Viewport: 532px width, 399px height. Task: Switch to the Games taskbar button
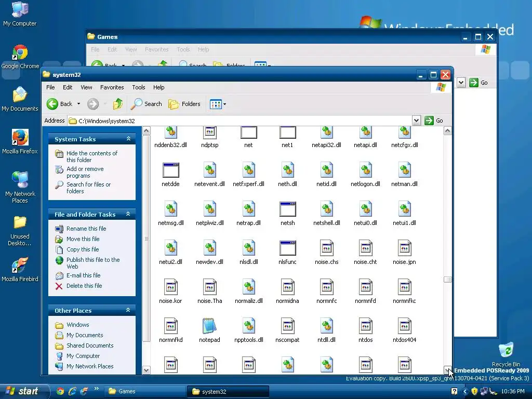tap(144, 391)
